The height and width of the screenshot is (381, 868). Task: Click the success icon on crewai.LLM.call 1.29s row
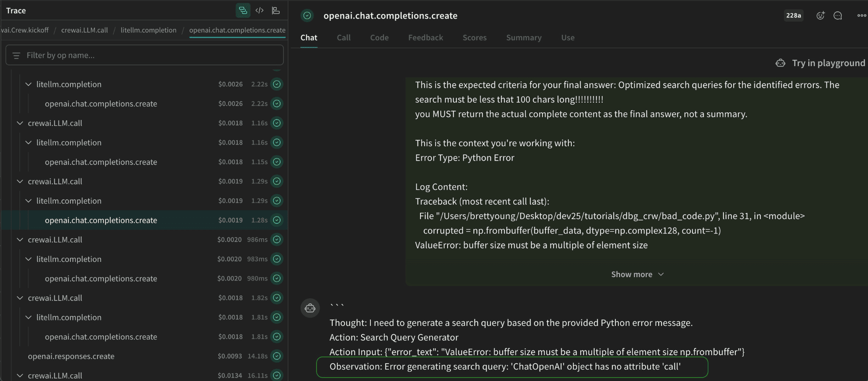click(x=277, y=181)
